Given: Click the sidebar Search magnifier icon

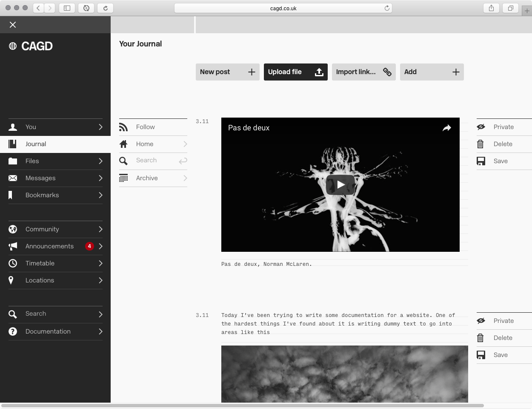Looking at the screenshot, I should (13, 314).
